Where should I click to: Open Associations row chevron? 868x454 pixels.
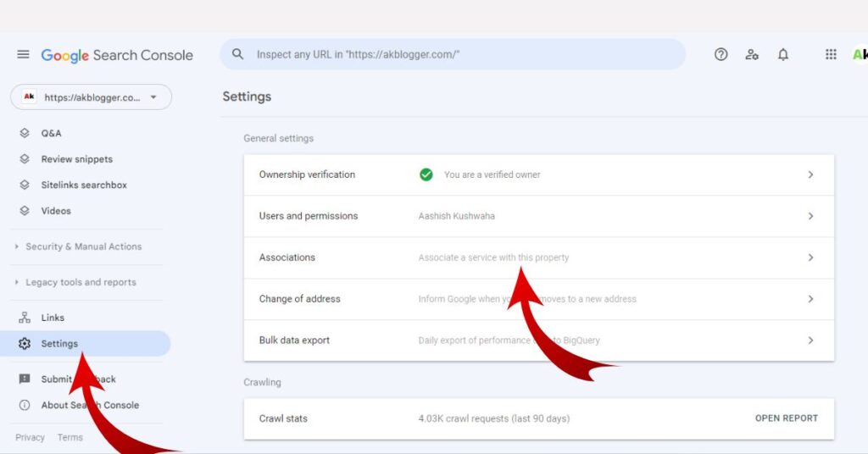point(810,257)
